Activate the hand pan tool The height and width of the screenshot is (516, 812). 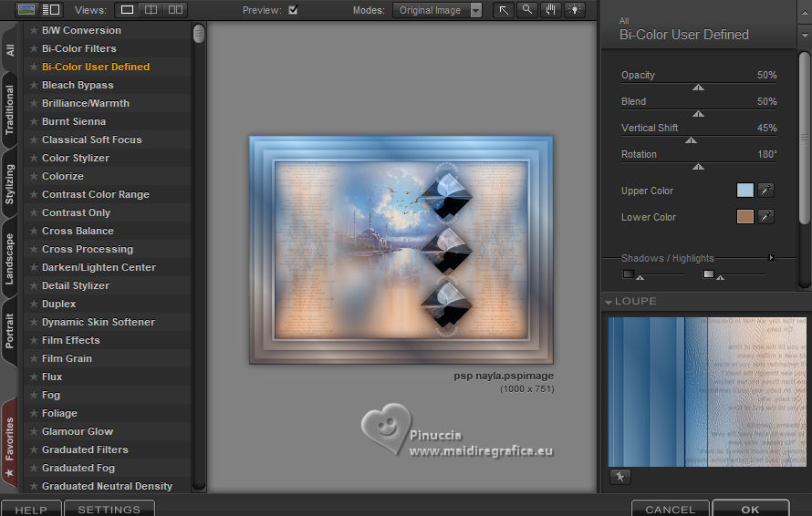tap(550, 10)
